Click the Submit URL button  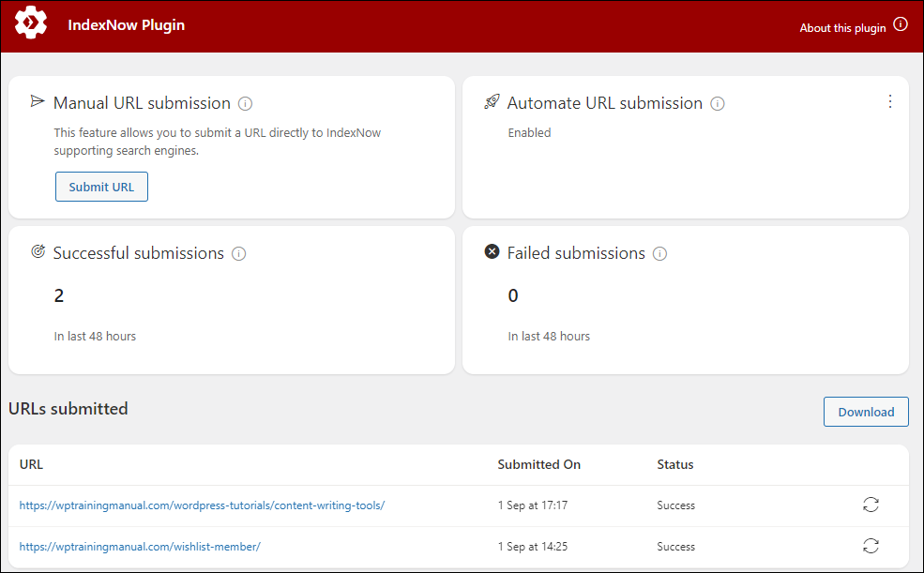tap(101, 187)
